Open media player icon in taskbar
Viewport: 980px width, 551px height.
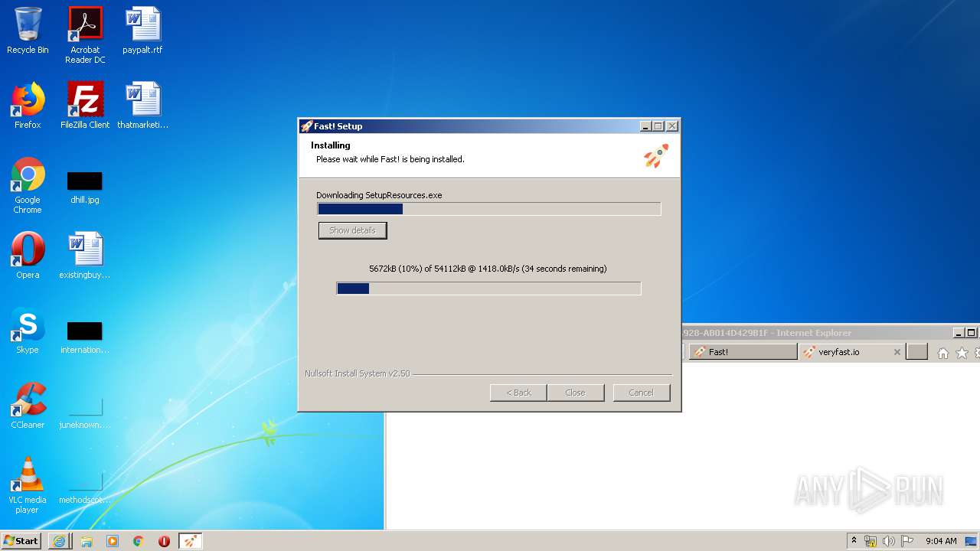click(113, 541)
